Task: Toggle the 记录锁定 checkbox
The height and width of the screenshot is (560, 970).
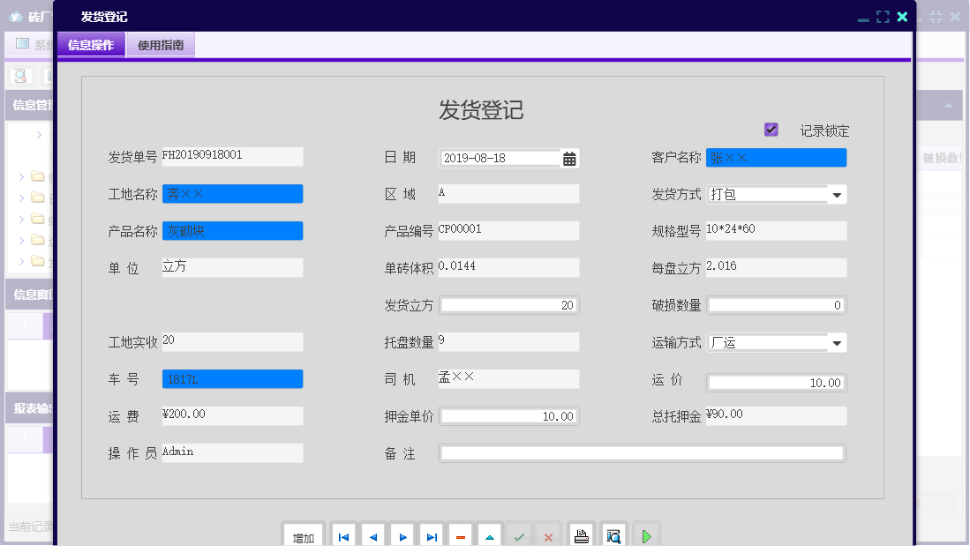Action: [x=771, y=129]
